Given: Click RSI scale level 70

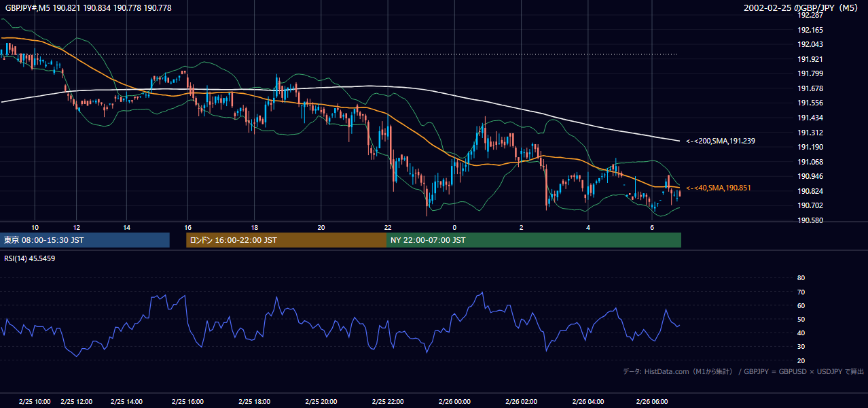Looking at the screenshot, I should pyautogui.click(x=801, y=292).
